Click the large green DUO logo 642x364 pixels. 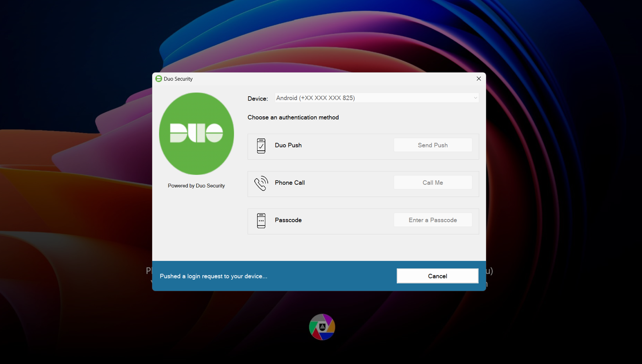(x=196, y=133)
